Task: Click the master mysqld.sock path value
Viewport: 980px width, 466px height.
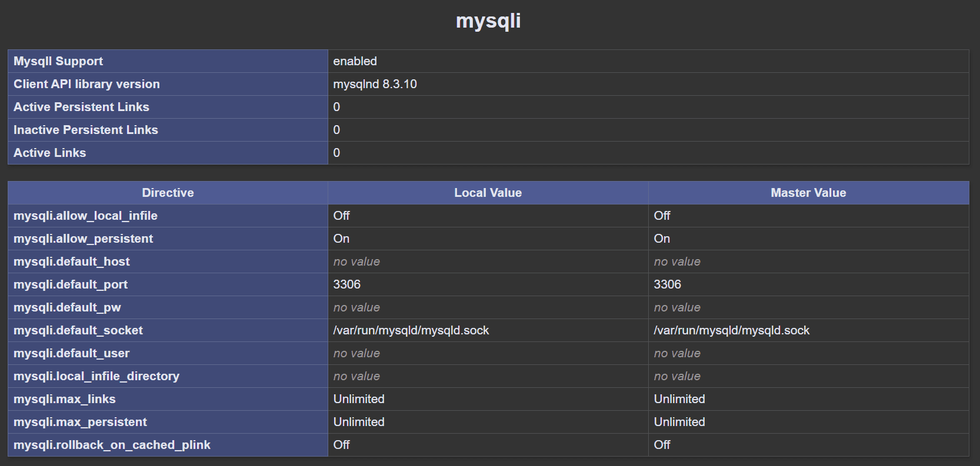Action: point(732,330)
